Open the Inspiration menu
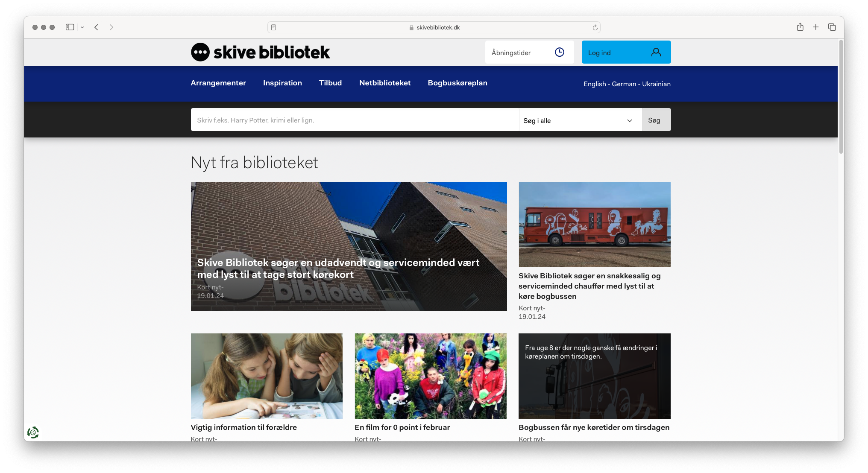 282,83
